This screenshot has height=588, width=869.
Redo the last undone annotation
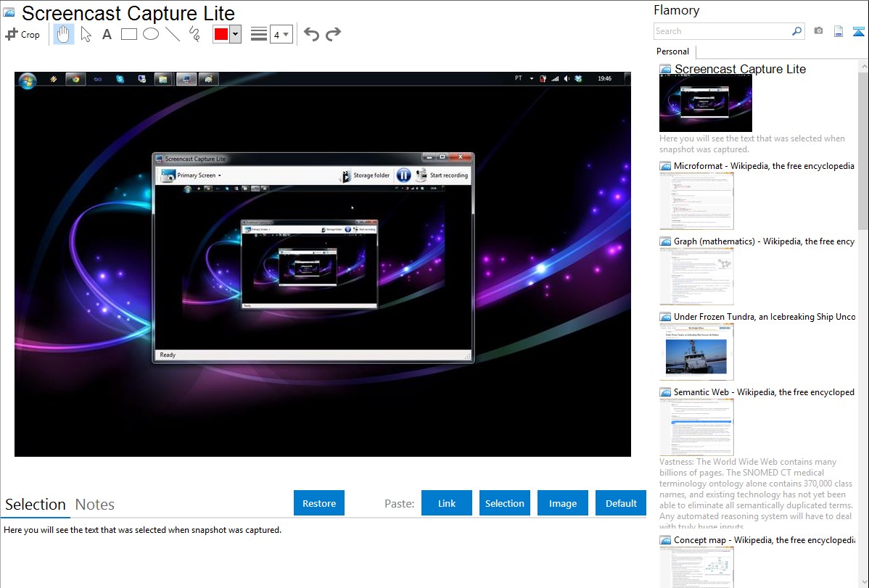point(333,34)
